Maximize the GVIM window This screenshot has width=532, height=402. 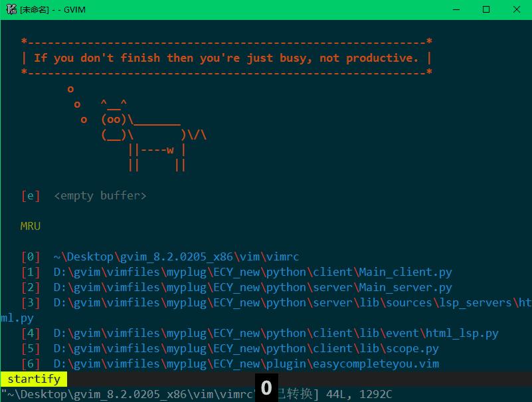[487, 10]
